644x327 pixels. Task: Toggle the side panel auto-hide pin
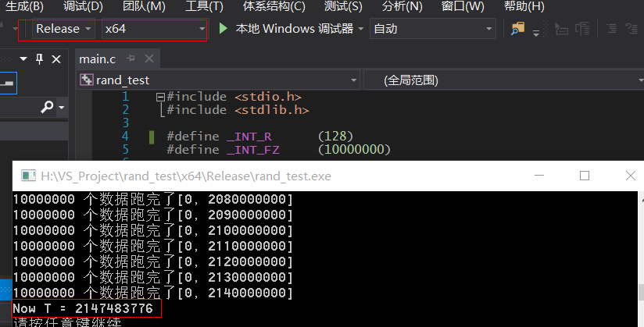39,59
